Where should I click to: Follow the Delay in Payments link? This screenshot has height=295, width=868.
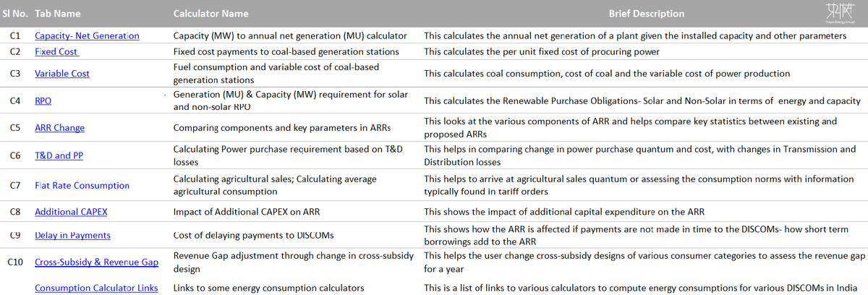[72, 235]
